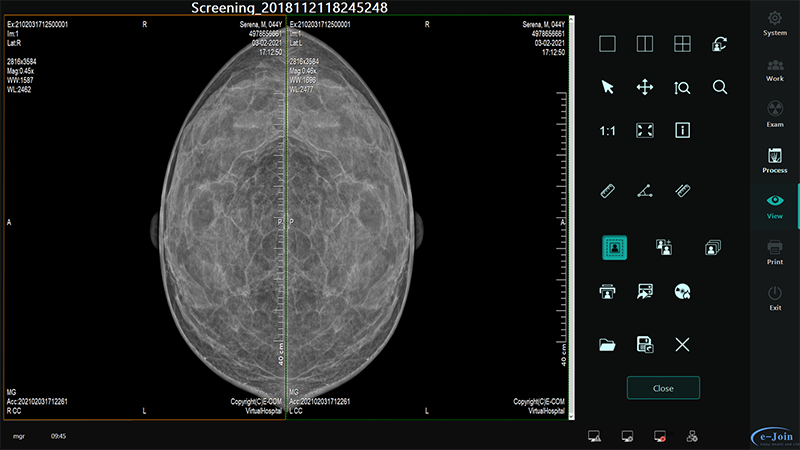Select the single ruler length measurement tool
Viewport: 800px width, 450px height.
point(607,191)
